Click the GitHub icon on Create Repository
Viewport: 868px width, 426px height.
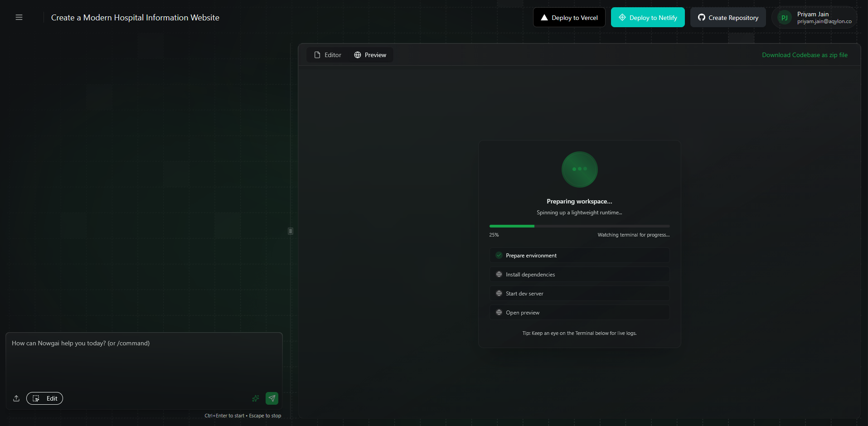(x=701, y=17)
